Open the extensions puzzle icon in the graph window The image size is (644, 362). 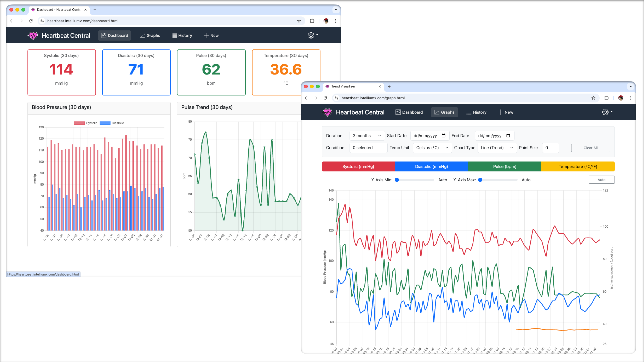coord(606,98)
